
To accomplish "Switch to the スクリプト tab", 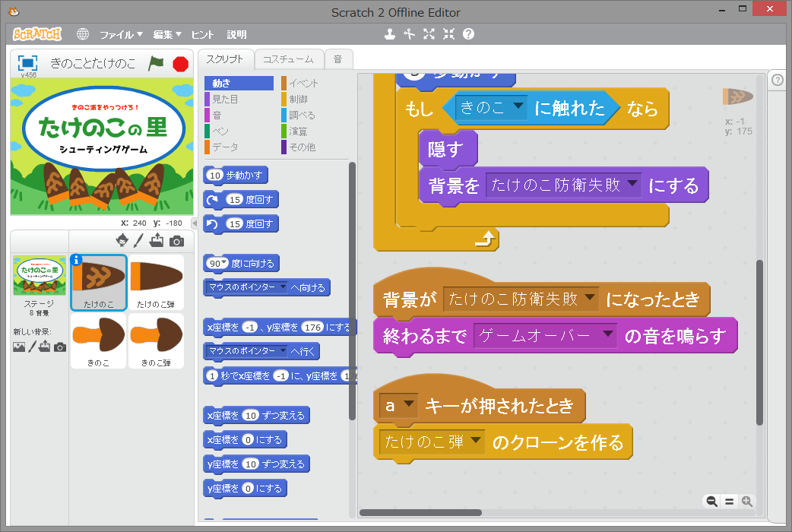I will coord(225,59).
